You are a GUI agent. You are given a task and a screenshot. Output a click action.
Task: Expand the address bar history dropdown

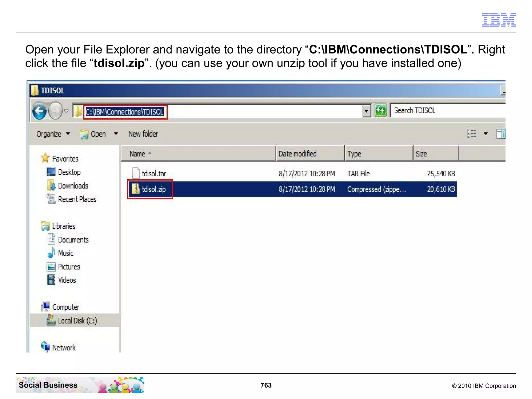[366, 111]
